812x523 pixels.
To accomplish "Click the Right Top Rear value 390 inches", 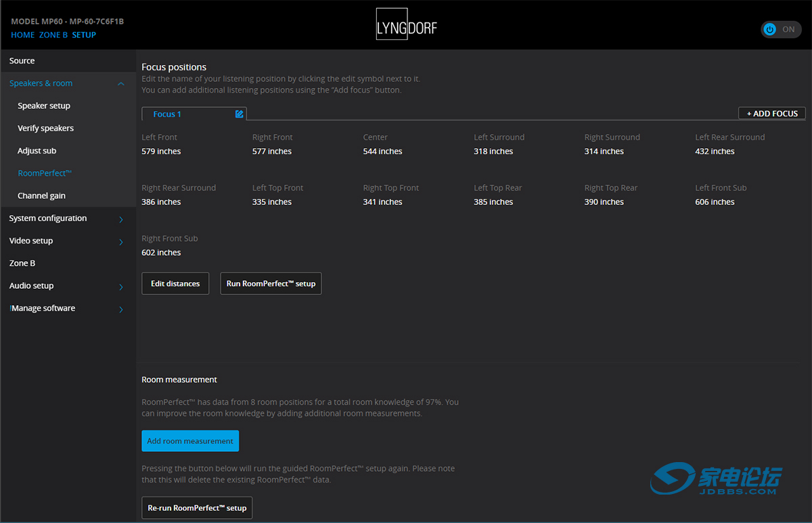I will pyautogui.click(x=604, y=202).
